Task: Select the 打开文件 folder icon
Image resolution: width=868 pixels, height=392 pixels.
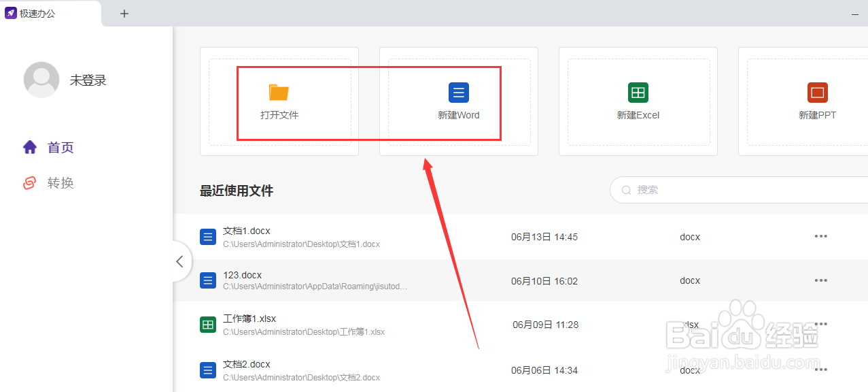Action: click(279, 92)
